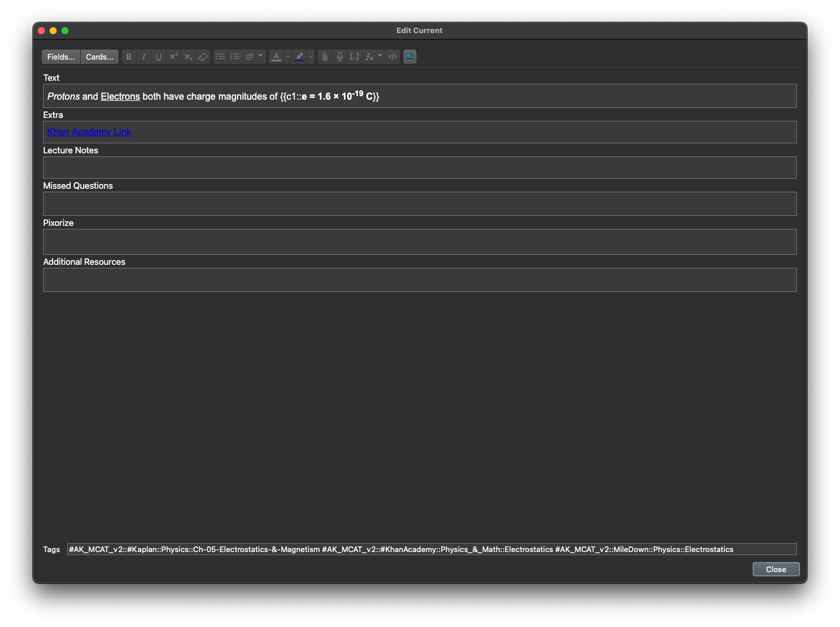The image size is (840, 627).
Task: Apply the text highlight color swatch
Action: coord(299,57)
